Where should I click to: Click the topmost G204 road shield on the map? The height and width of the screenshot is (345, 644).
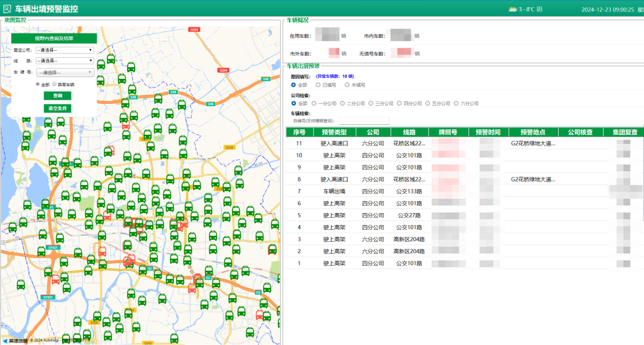pyautogui.click(x=194, y=29)
